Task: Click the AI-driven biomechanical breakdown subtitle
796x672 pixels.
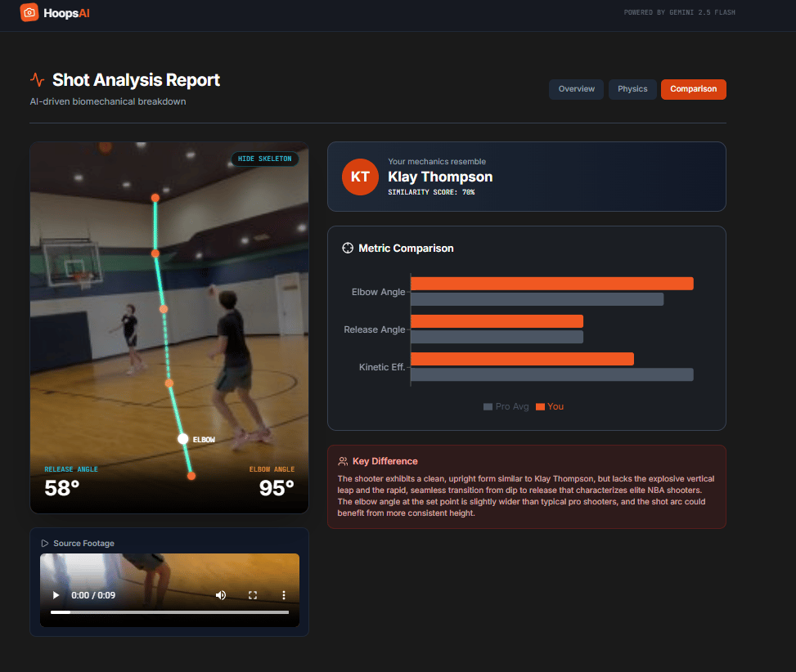Action: pyautogui.click(x=108, y=101)
